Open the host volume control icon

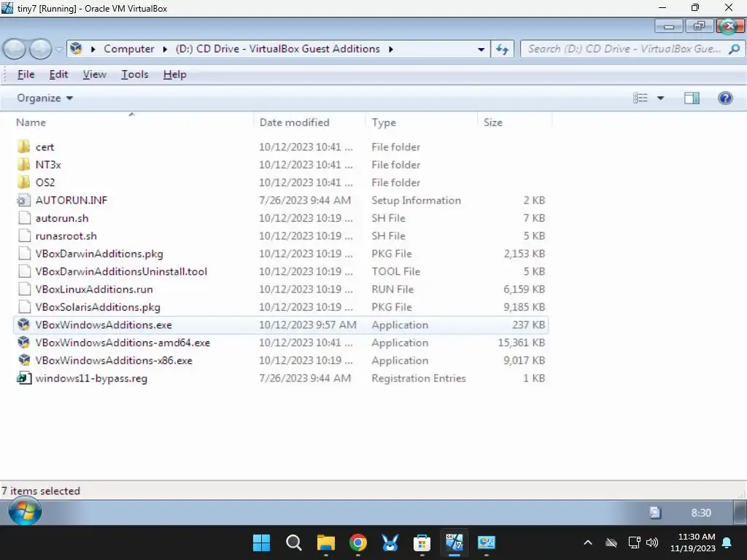coord(652,542)
